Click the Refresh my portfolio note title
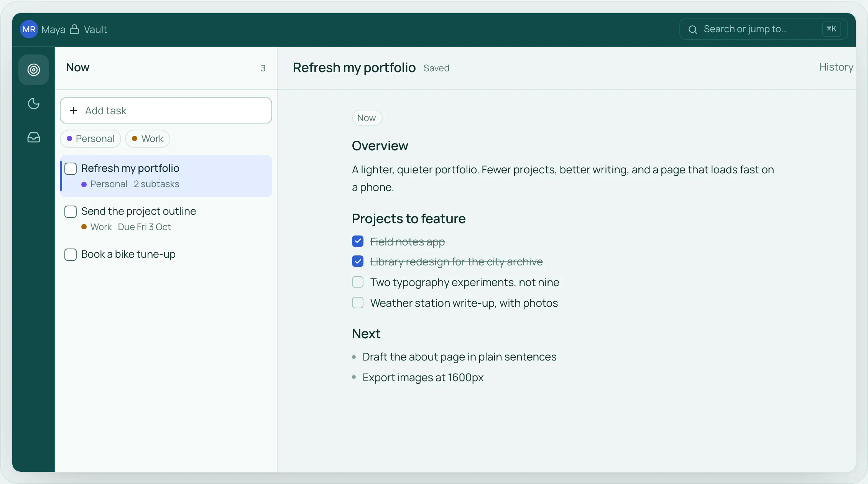Image resolution: width=868 pixels, height=484 pixels. click(x=354, y=68)
